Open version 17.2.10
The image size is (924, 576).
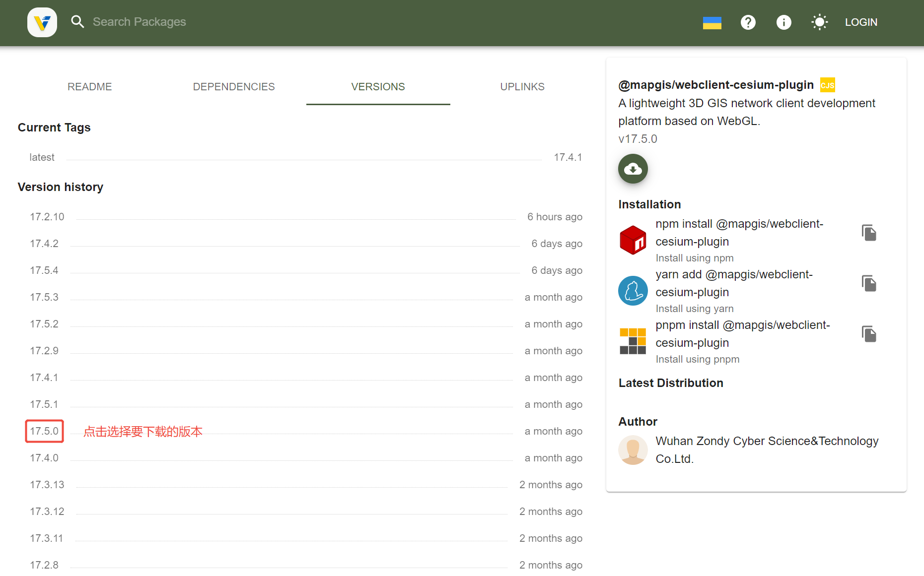pyautogui.click(x=47, y=217)
